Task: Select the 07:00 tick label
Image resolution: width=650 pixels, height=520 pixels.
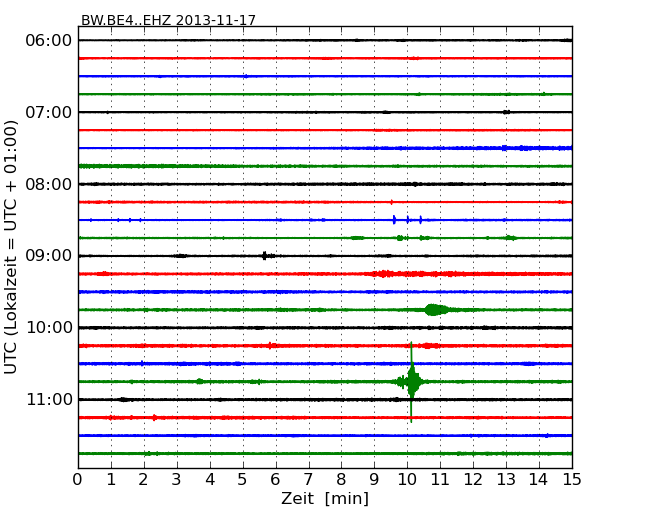Action: pyautogui.click(x=48, y=112)
